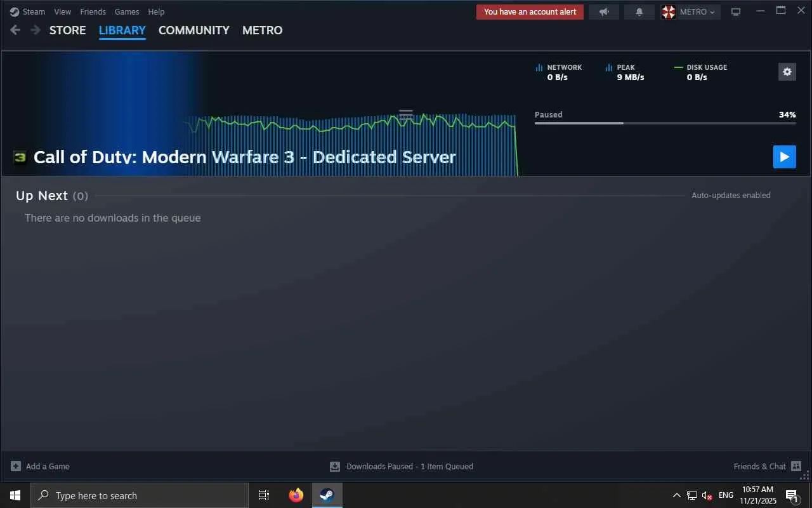Open Task View on the taskbar
Image resolution: width=812 pixels, height=508 pixels.
(264, 495)
